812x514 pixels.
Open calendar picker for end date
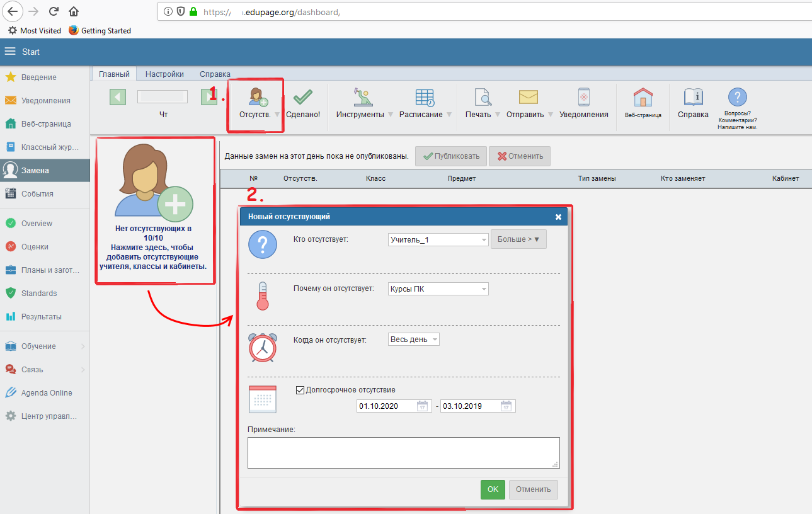pos(506,406)
